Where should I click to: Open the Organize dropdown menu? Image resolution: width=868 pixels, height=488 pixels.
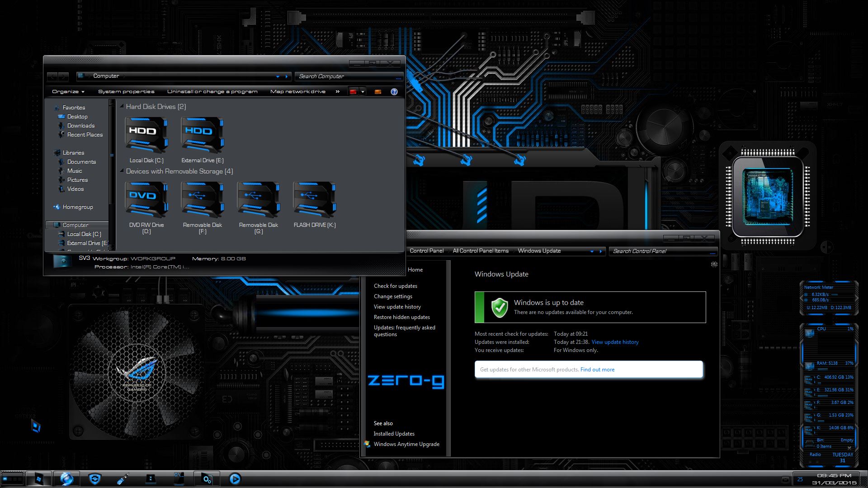[68, 92]
